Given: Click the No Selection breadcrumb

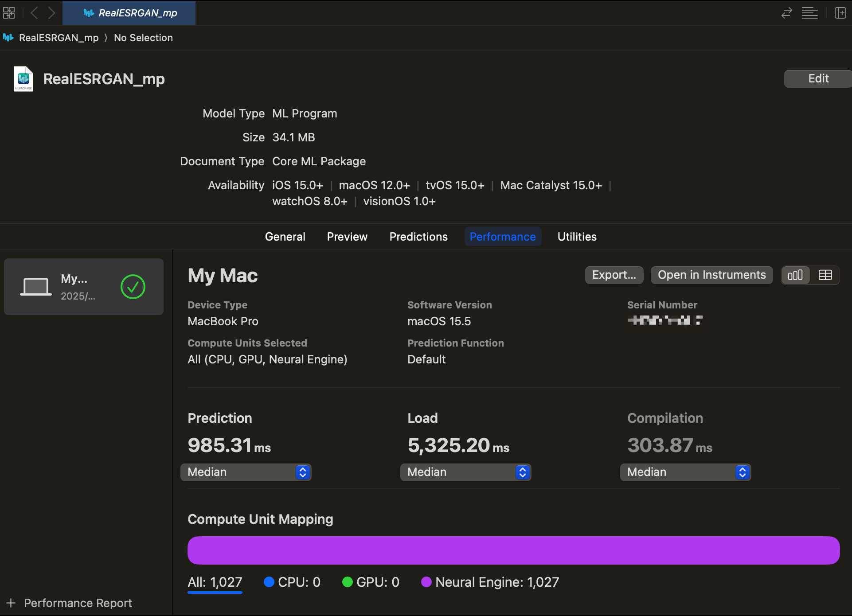Looking at the screenshot, I should point(143,38).
